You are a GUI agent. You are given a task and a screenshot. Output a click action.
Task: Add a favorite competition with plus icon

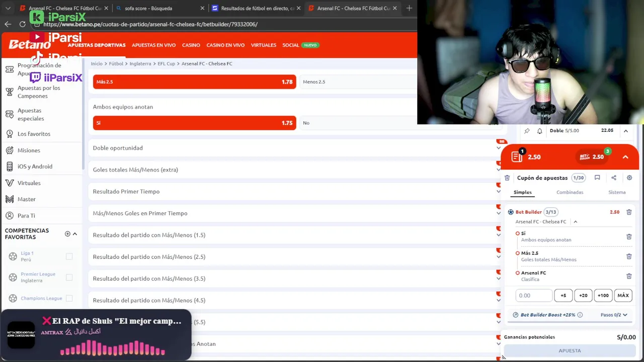tap(67, 234)
